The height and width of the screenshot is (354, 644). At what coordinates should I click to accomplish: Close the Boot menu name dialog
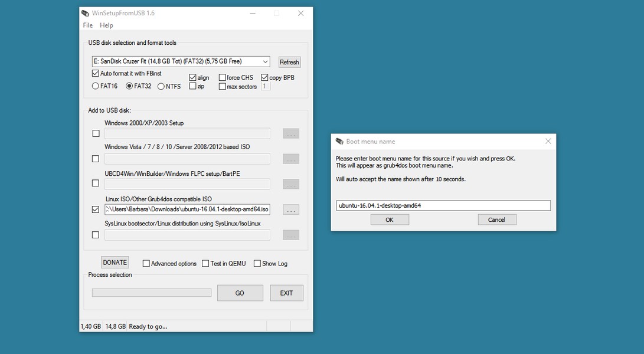point(548,141)
